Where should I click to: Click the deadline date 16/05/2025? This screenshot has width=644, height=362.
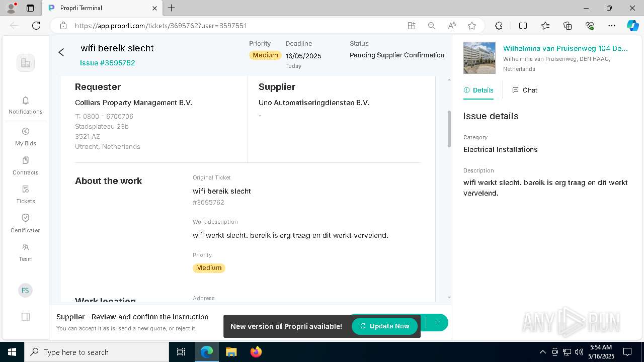[x=303, y=56]
